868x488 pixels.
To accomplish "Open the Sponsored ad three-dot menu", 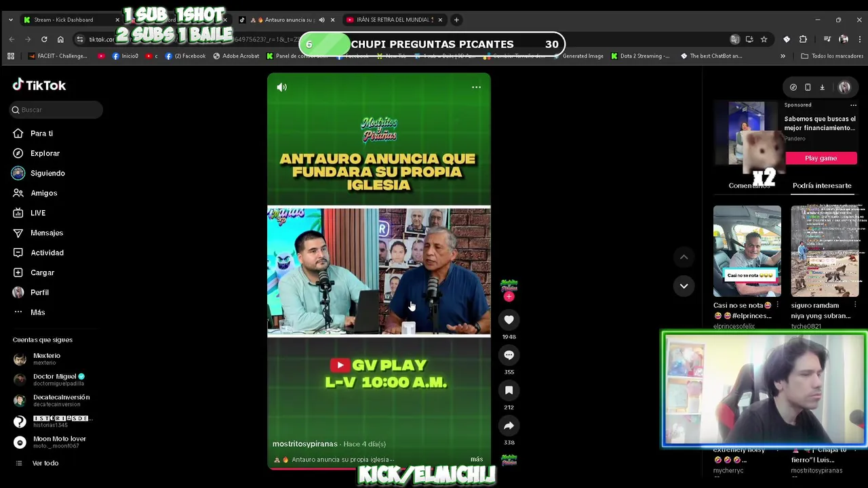I will tap(853, 105).
